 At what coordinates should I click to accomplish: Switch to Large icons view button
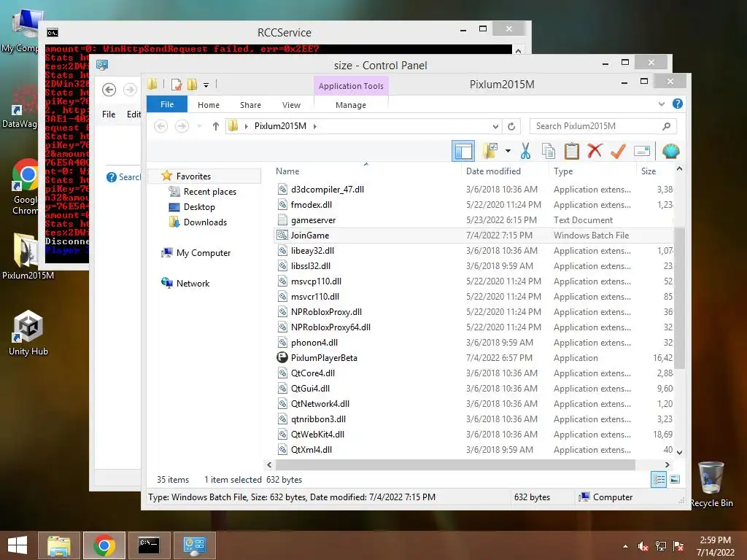click(675, 480)
